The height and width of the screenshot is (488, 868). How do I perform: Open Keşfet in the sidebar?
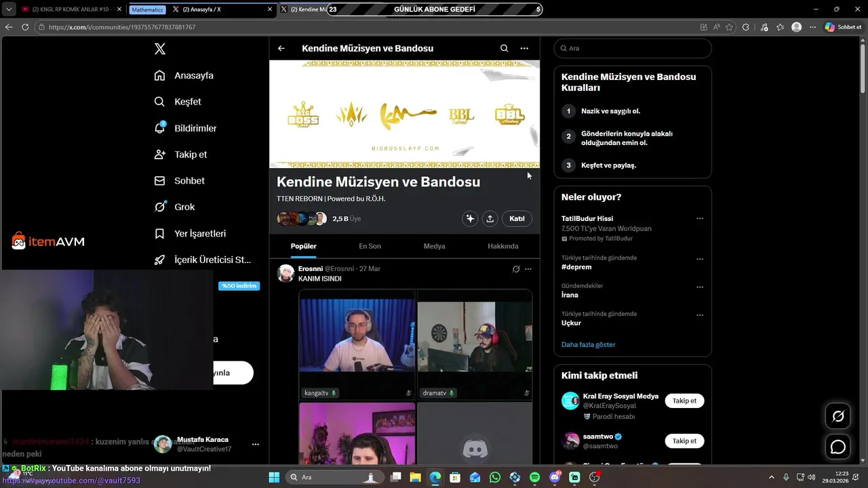(178, 102)
